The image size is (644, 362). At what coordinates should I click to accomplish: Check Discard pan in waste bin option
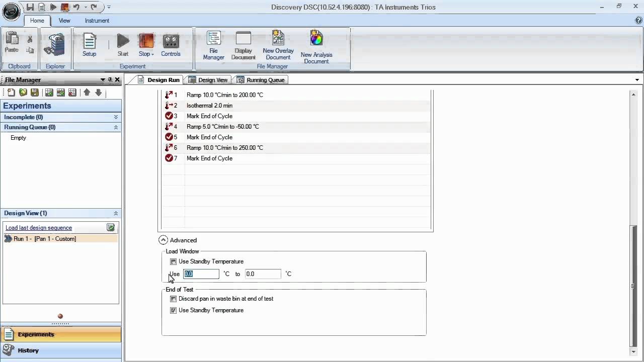click(174, 299)
